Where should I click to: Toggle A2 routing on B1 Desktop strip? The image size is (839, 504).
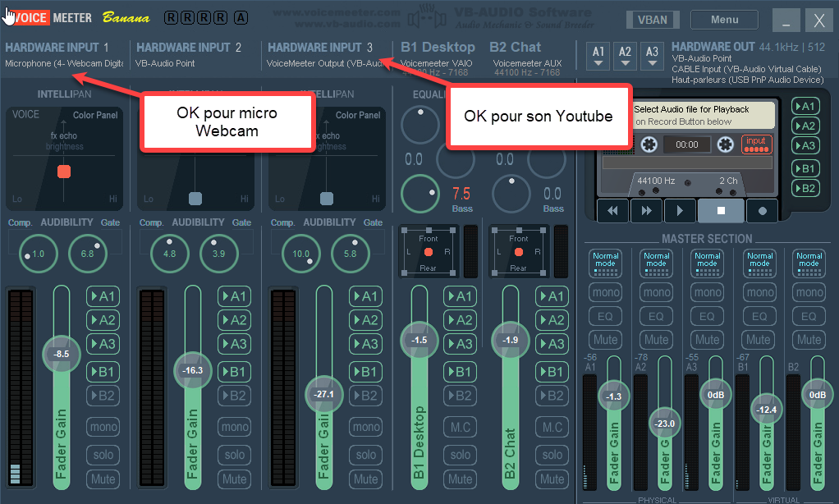click(x=460, y=320)
